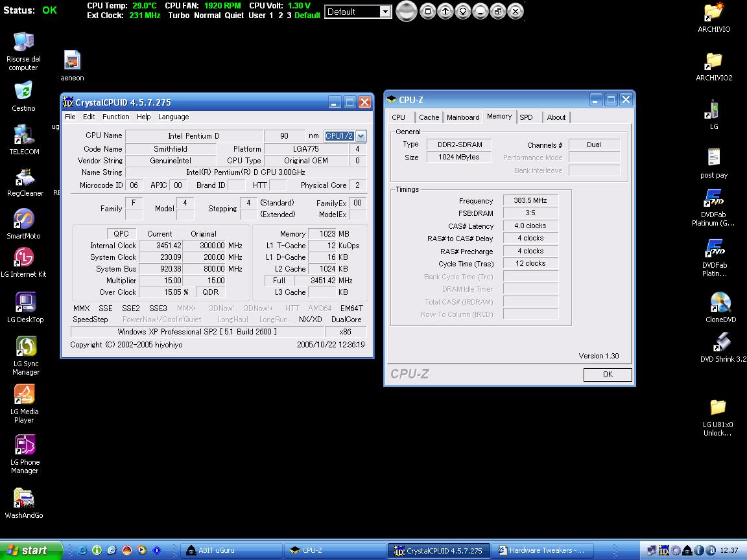Open the LG Media Player icon

click(x=24, y=403)
